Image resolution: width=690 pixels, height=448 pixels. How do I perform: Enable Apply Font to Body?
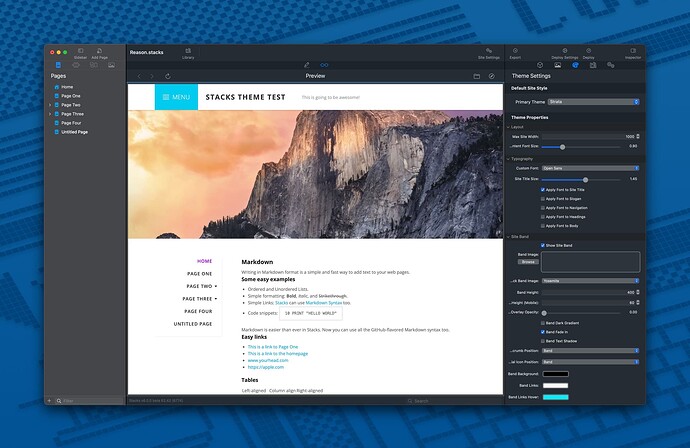543,226
